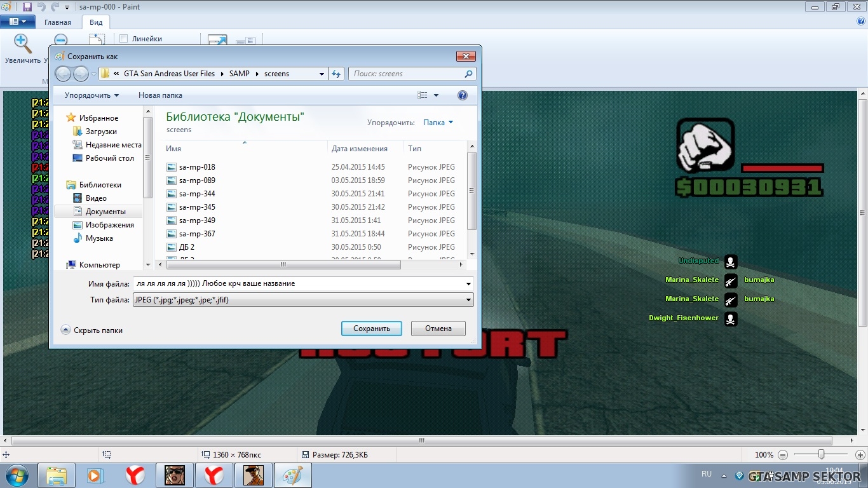The height and width of the screenshot is (488, 868).
Task: Click the Back arrow in the save dialog
Action: point(64,74)
